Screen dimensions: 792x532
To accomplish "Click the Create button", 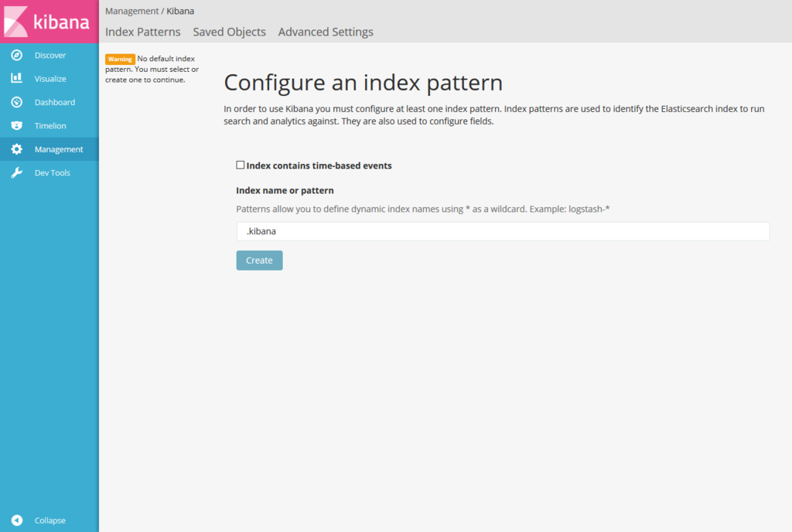I will tap(259, 261).
